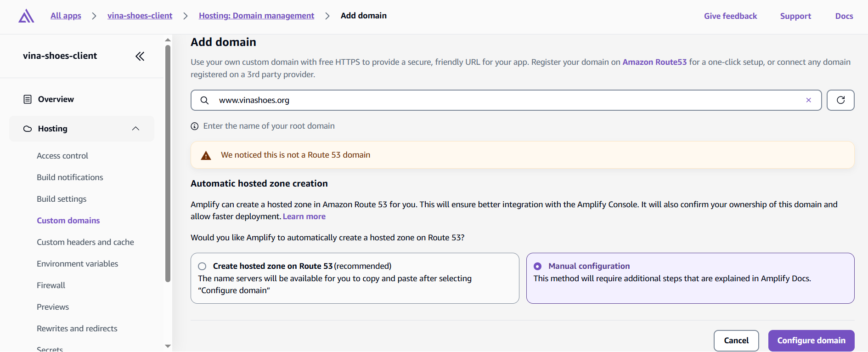
Task: Click the vina-shoes-client sidebar title
Action: (60, 56)
